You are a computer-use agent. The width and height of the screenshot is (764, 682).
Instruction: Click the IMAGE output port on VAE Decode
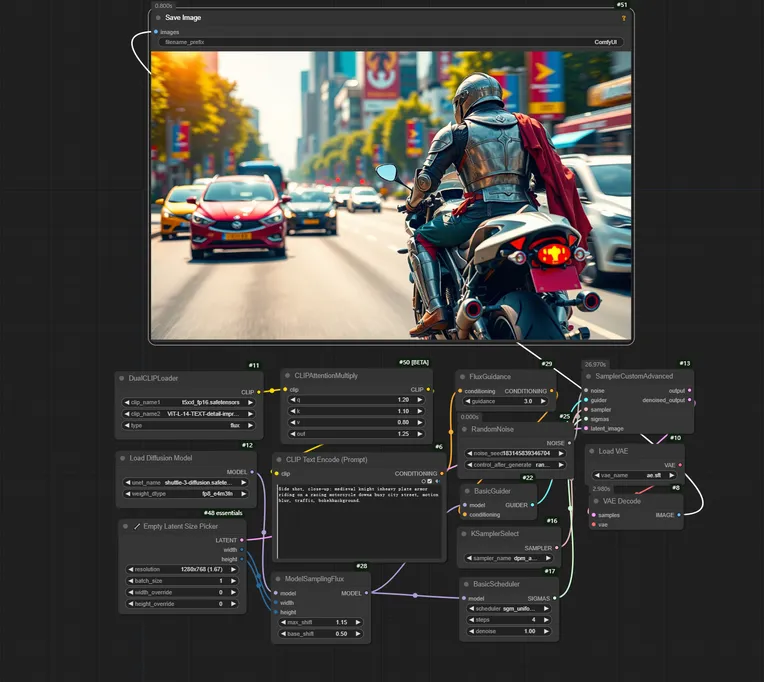tap(679, 514)
